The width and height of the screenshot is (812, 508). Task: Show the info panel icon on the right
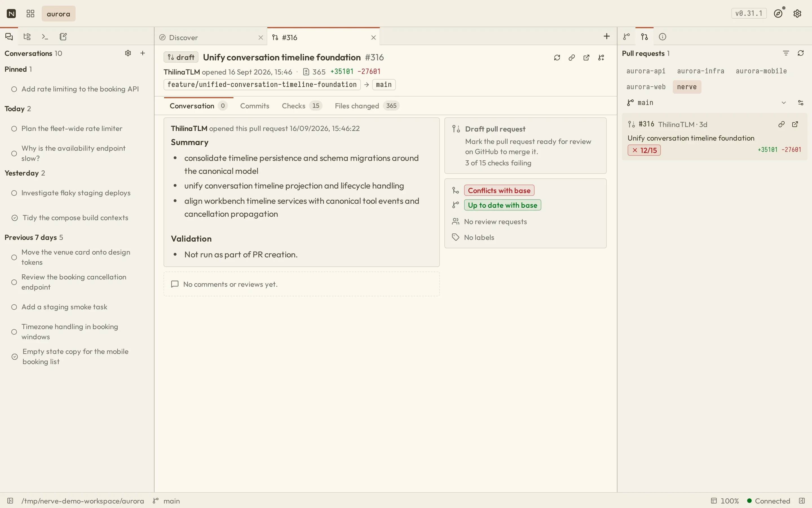click(x=663, y=37)
